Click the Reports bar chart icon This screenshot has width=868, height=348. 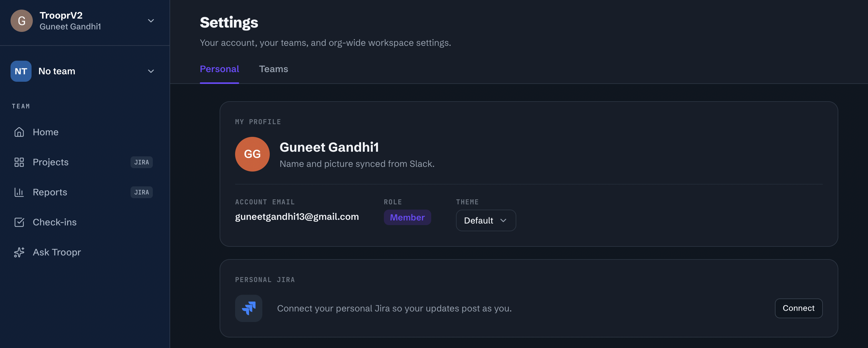pyautogui.click(x=19, y=192)
